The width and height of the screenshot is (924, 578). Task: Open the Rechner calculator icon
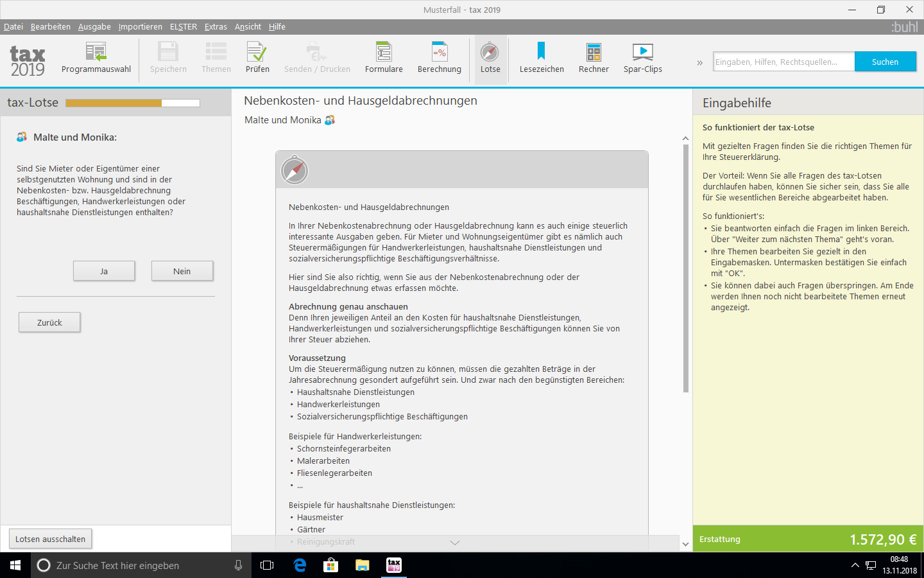point(594,58)
